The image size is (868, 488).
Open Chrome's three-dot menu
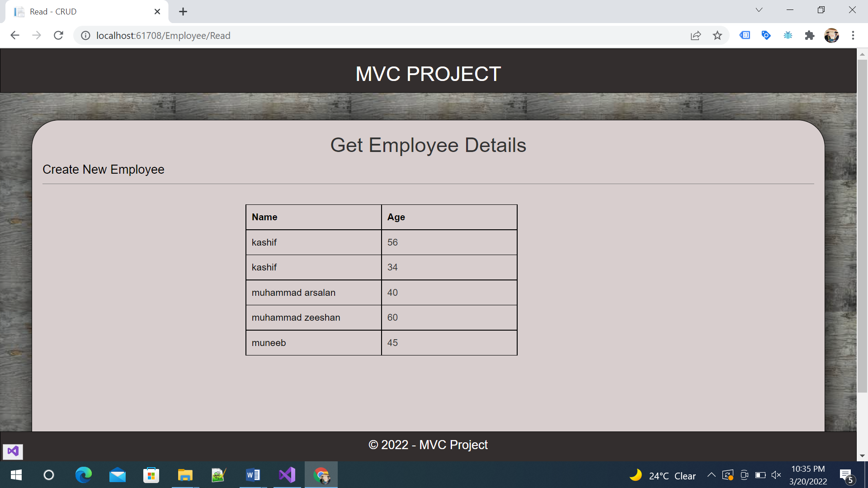[853, 35]
